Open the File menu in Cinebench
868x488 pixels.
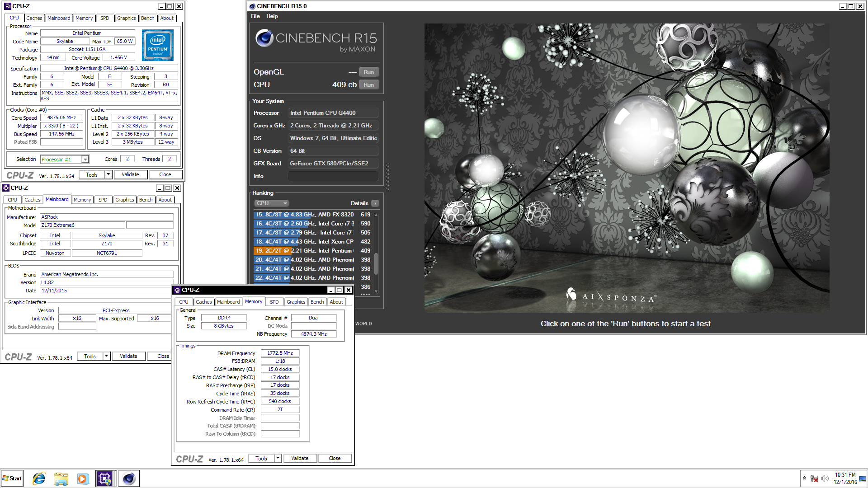[x=255, y=16]
